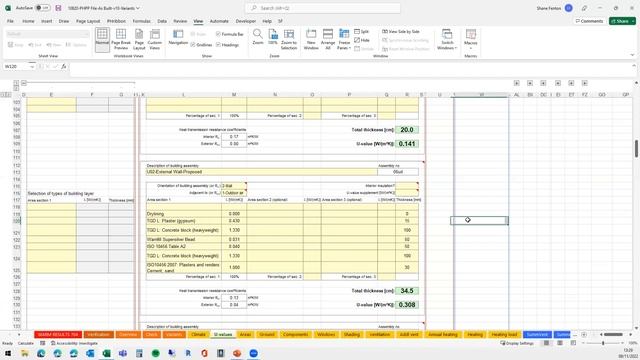Toggle the Formula Bar checkbox
The width and height of the screenshot is (640, 360).
pyautogui.click(x=230, y=34)
